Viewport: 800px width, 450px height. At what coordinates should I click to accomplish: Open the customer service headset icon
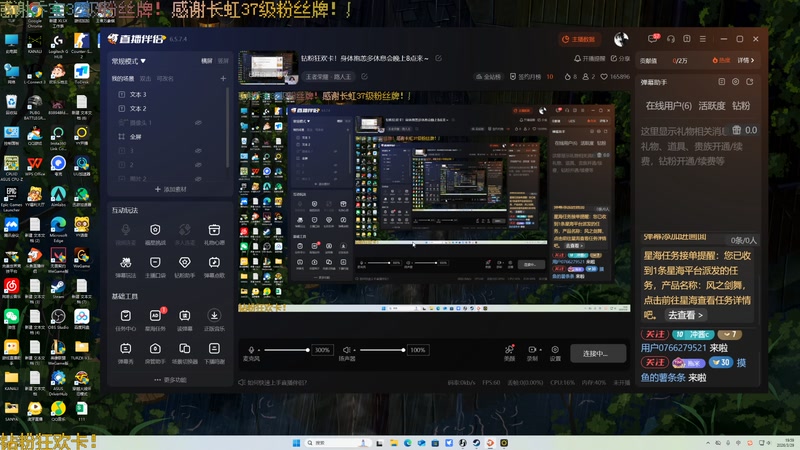[671, 39]
